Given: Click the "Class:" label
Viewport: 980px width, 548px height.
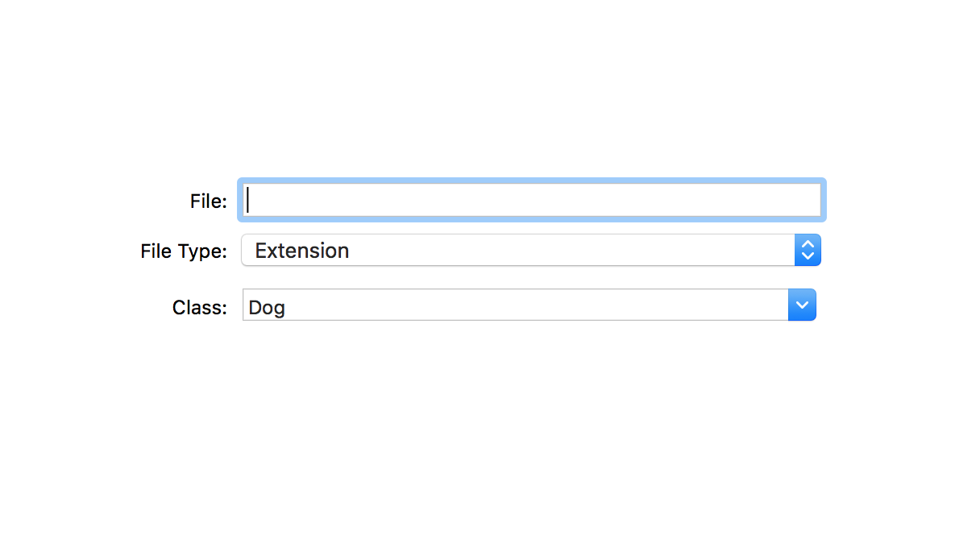Looking at the screenshot, I should pos(200,307).
